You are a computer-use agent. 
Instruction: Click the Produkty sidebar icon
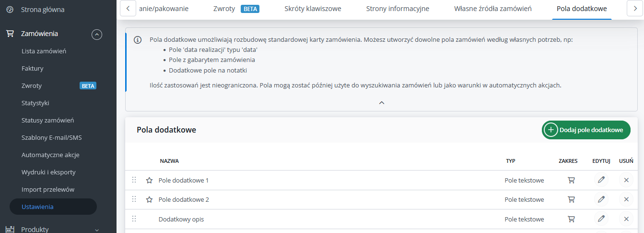point(10,229)
